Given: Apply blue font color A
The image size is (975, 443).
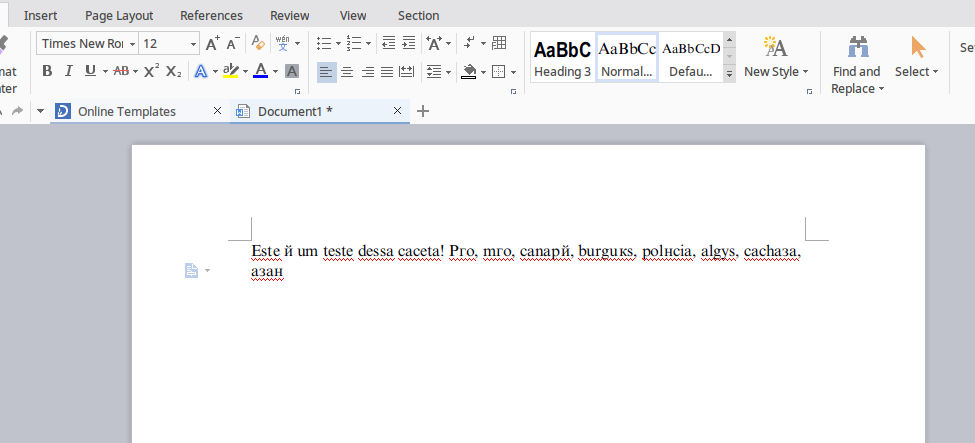Looking at the screenshot, I should (x=261, y=71).
